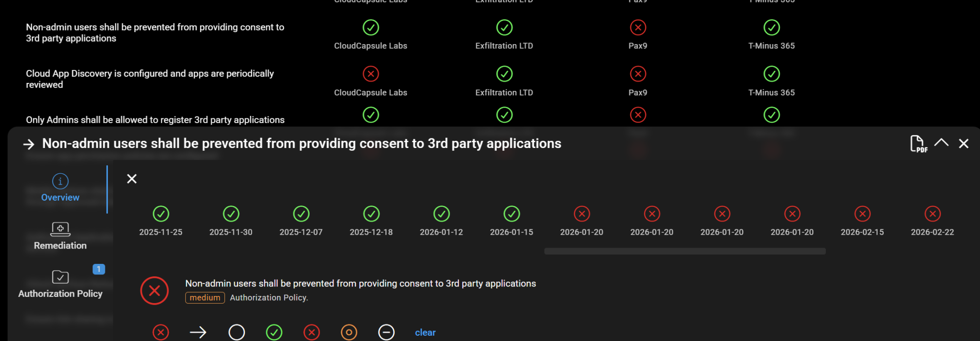Viewport: 980px width, 341px height.
Task: Switch to the Remediation tab
Action: click(60, 236)
